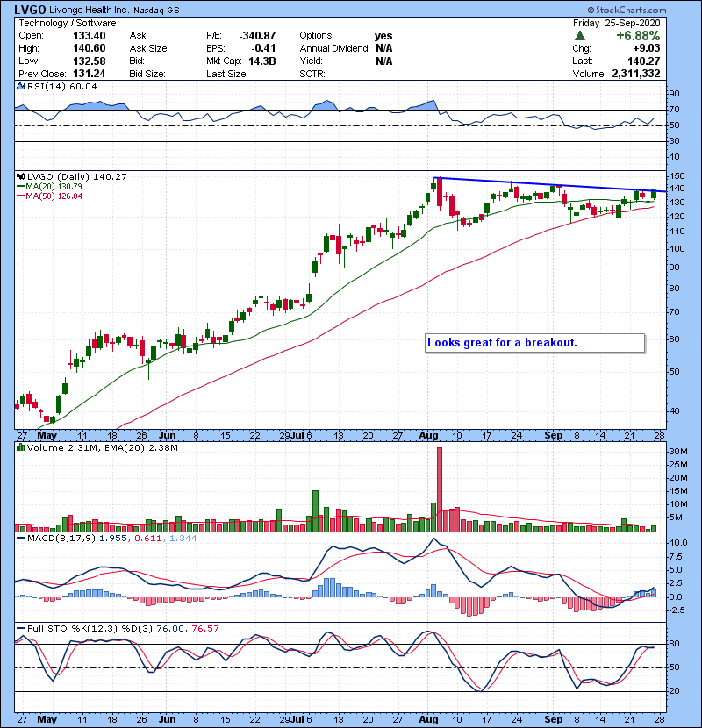Click the MACD(8,17,9) indicator label
702x728 pixels.
(x=61, y=539)
